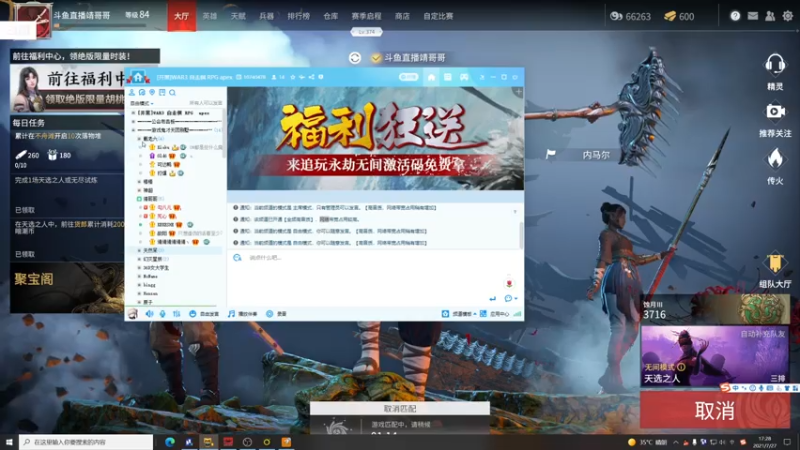Click the refresh icon beside streamer name
Screen dimensions: 800x450
pyautogui.click(x=355, y=58)
